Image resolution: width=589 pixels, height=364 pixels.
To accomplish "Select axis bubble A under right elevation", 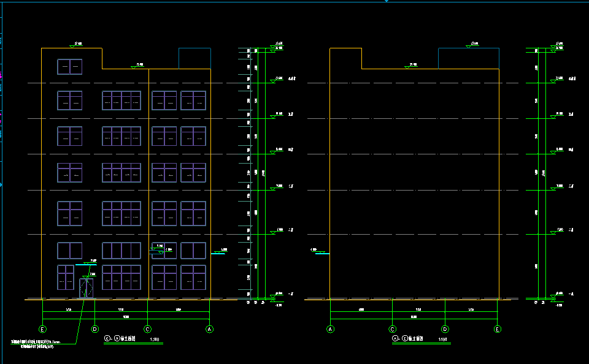I will pyautogui.click(x=330, y=329).
